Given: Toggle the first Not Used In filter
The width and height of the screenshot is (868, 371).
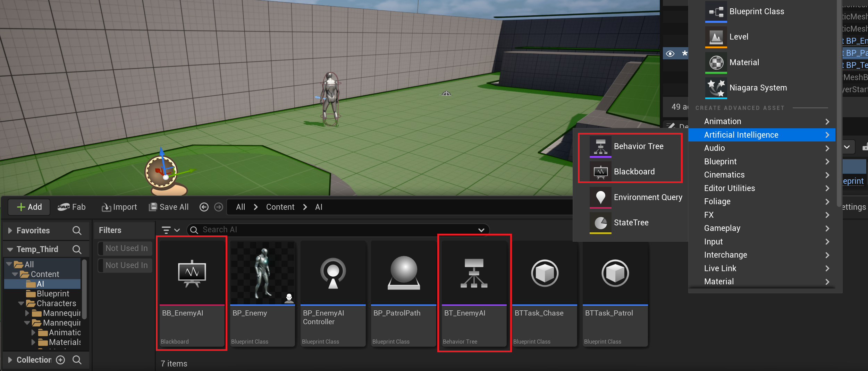Looking at the screenshot, I should [125, 248].
